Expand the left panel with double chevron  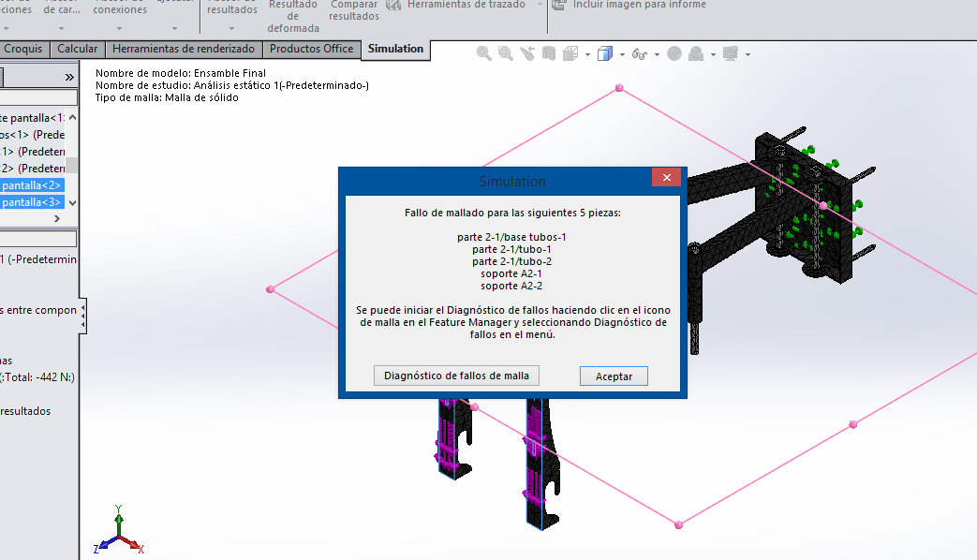(x=69, y=77)
